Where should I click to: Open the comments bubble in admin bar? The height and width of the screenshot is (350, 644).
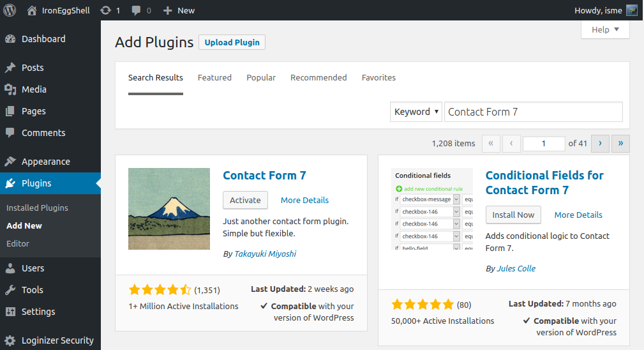click(136, 10)
